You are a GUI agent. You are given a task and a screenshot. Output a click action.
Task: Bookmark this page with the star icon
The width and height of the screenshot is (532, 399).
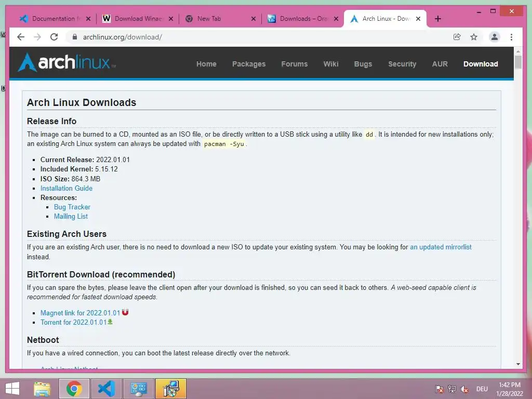pos(474,37)
